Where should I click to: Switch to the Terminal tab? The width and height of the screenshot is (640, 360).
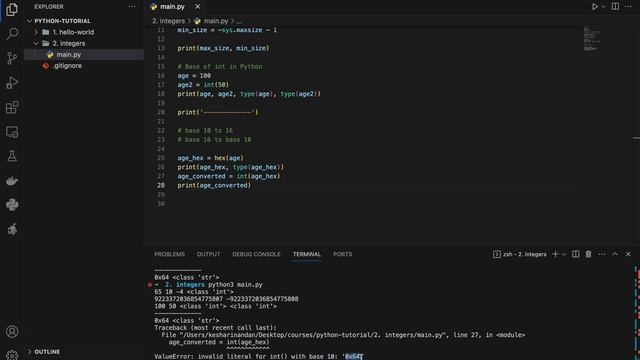tap(307, 254)
